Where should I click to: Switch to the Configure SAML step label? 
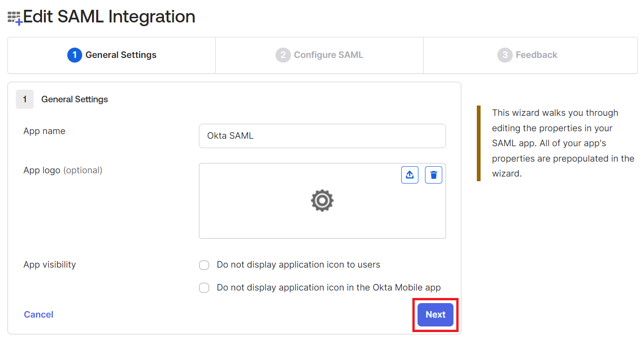tap(328, 55)
